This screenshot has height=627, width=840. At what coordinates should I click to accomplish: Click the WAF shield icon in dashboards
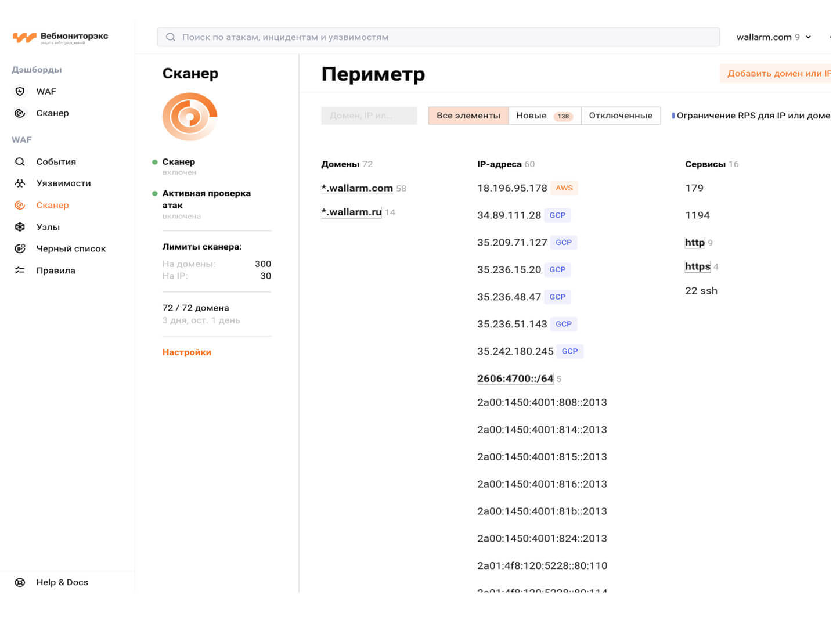[x=20, y=91]
